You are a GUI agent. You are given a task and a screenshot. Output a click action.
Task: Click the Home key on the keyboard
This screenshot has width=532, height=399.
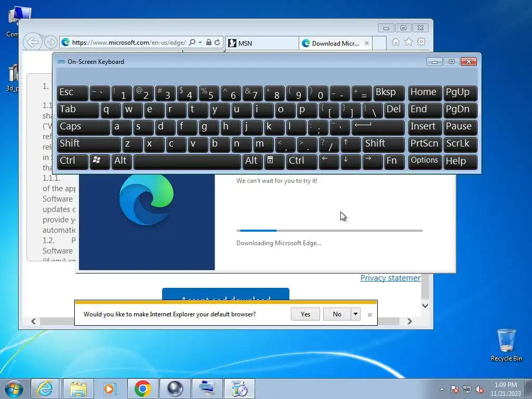coord(425,92)
